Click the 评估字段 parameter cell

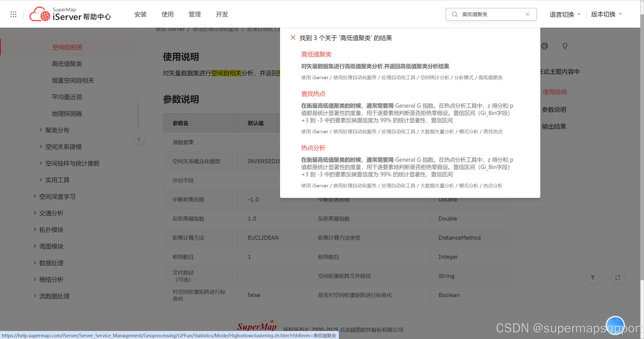pos(200,180)
